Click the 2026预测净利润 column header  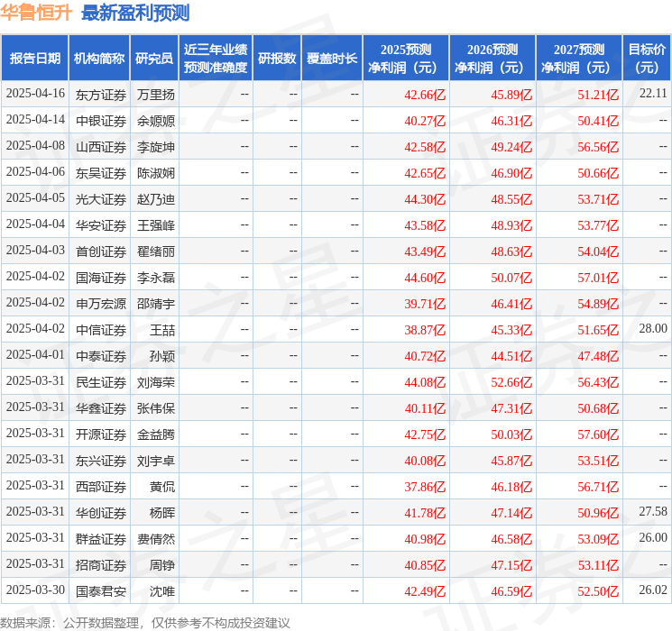coord(492,58)
